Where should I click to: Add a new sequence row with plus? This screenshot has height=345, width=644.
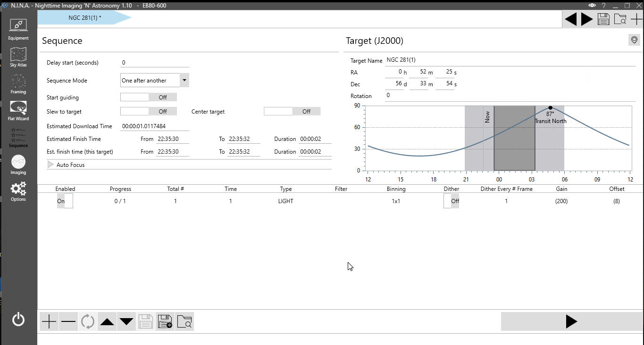[49, 322]
